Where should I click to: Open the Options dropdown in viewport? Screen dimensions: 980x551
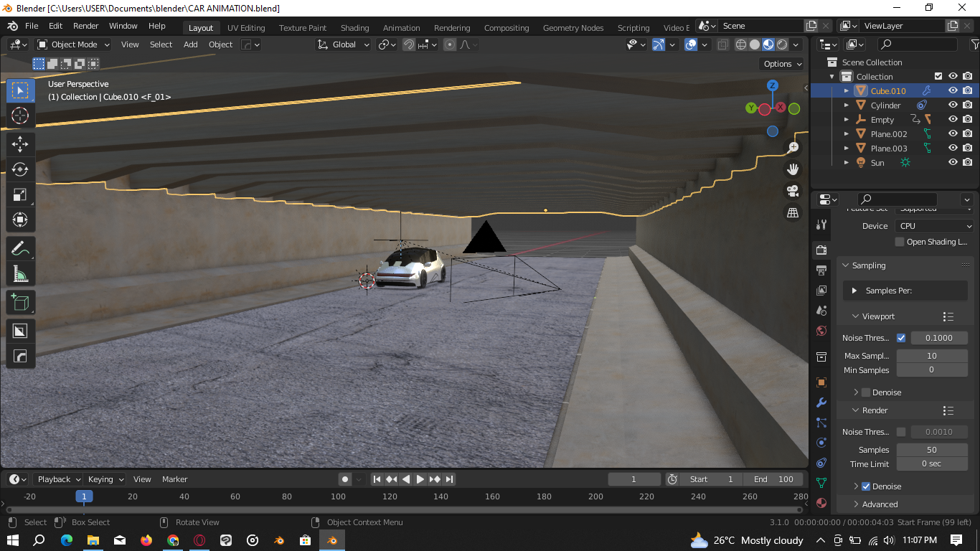(x=783, y=64)
